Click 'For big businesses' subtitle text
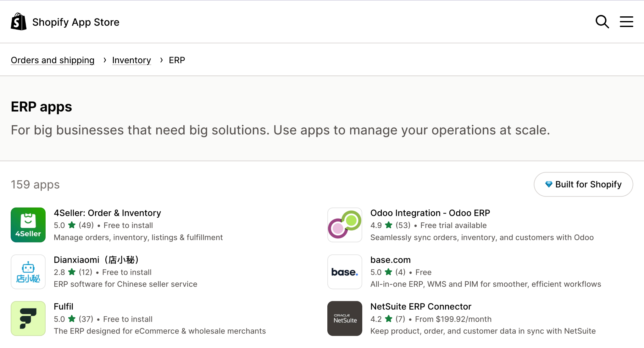This screenshot has width=644, height=348. coord(280,130)
